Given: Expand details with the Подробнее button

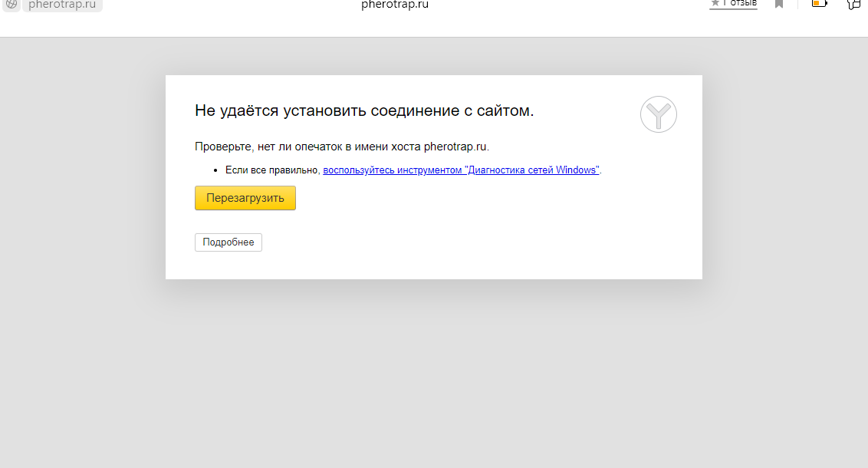Looking at the screenshot, I should [228, 242].
